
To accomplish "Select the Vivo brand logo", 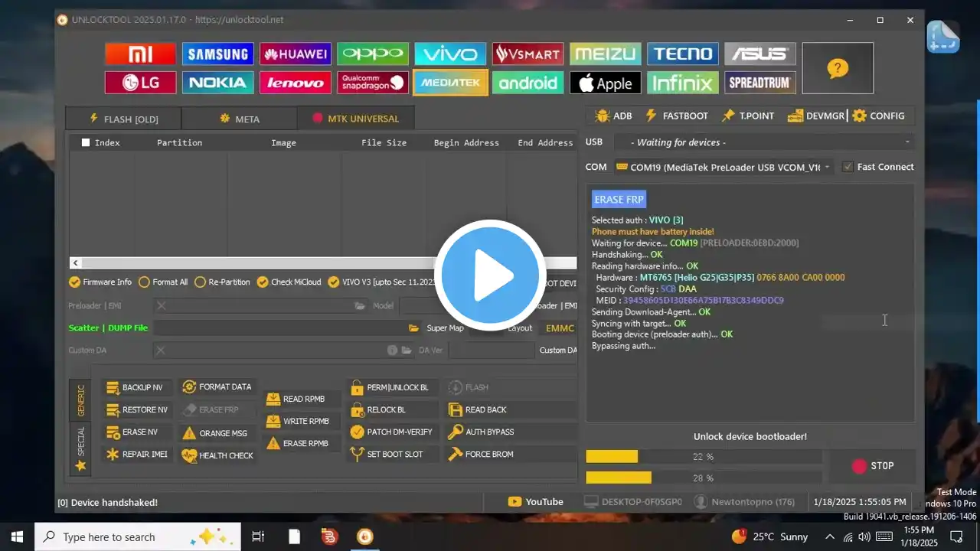I will tap(450, 54).
